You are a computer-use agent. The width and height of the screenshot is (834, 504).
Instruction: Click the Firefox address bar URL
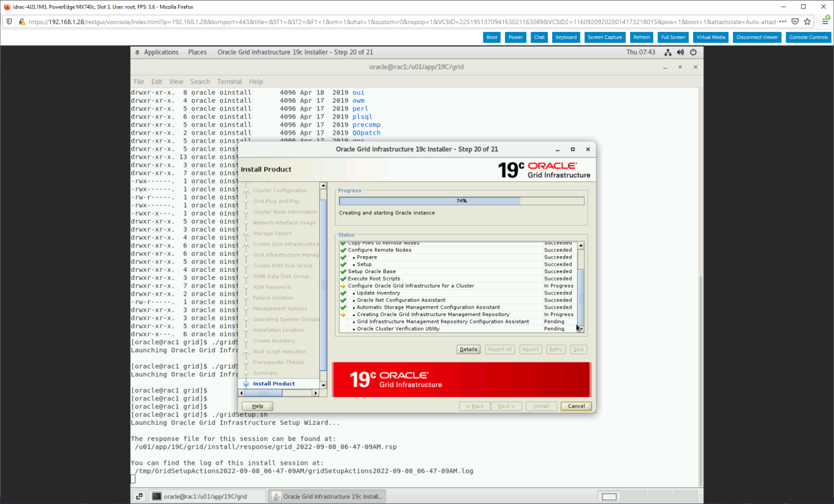(402, 21)
